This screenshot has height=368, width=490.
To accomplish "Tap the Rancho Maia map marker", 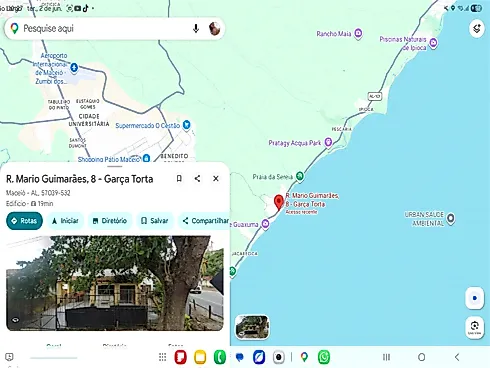I will click(358, 33).
